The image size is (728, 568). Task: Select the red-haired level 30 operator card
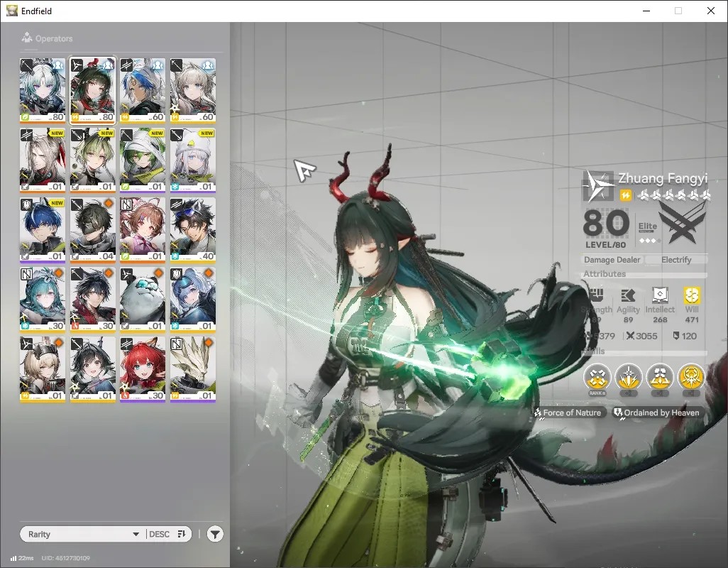coord(143,368)
